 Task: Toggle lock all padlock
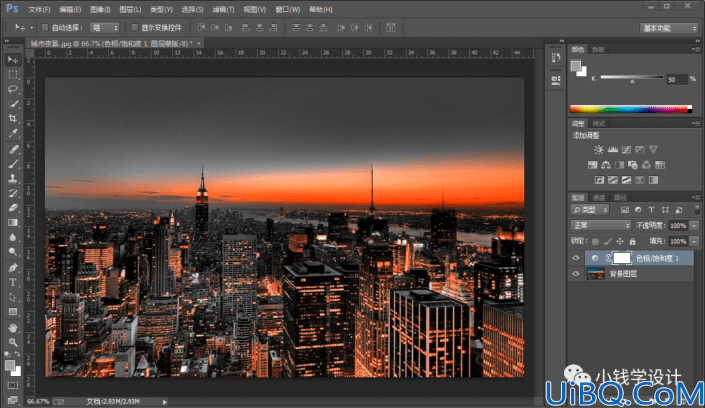tap(632, 242)
